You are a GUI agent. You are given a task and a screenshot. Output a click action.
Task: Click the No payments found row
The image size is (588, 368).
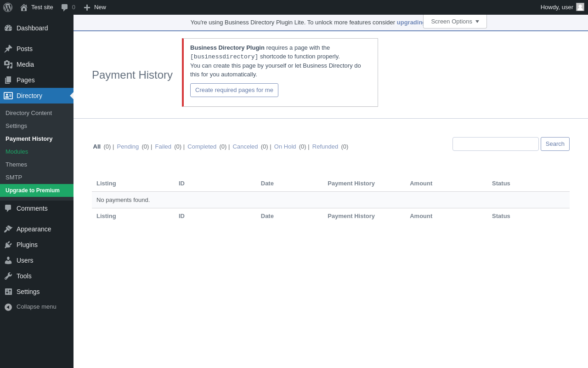[x=331, y=200]
